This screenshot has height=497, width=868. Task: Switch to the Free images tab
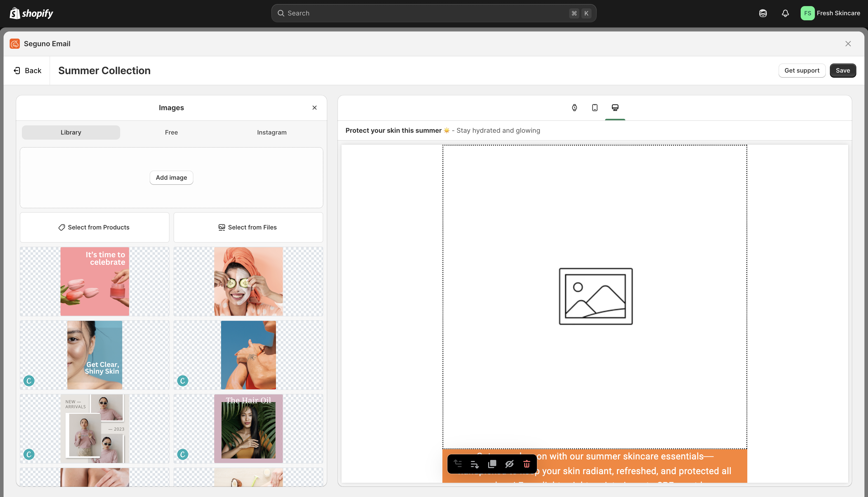tap(171, 132)
